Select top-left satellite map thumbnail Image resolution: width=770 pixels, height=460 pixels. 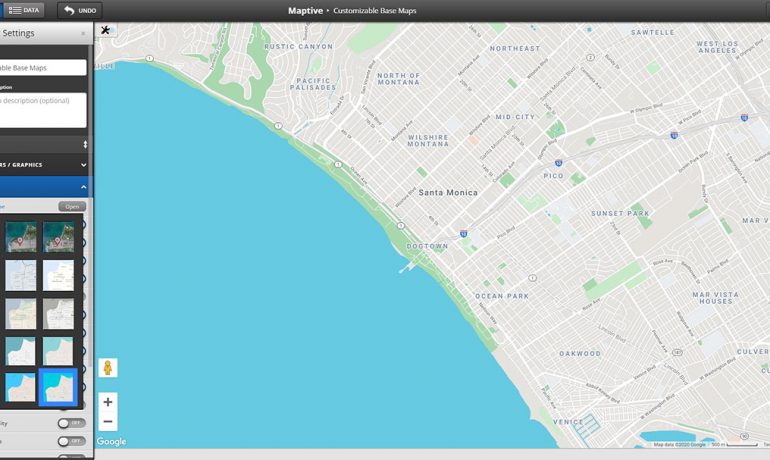click(21, 237)
